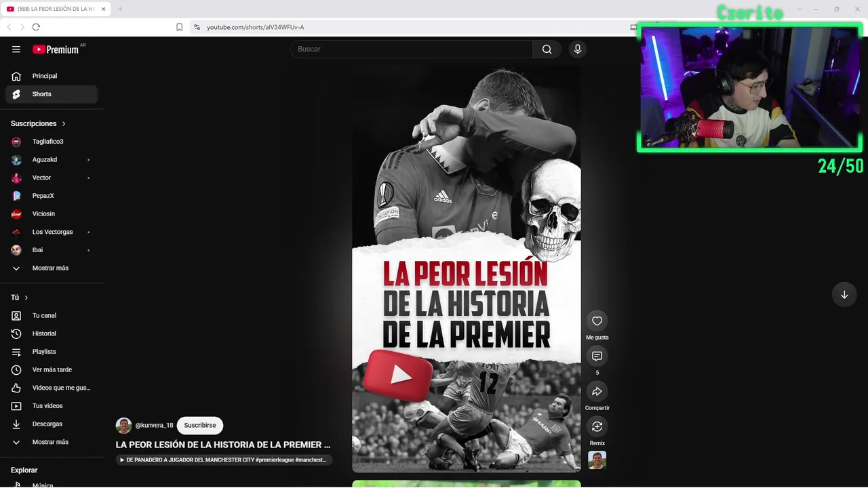
Task: Open Tu canal page
Action: pyautogui.click(x=52, y=315)
